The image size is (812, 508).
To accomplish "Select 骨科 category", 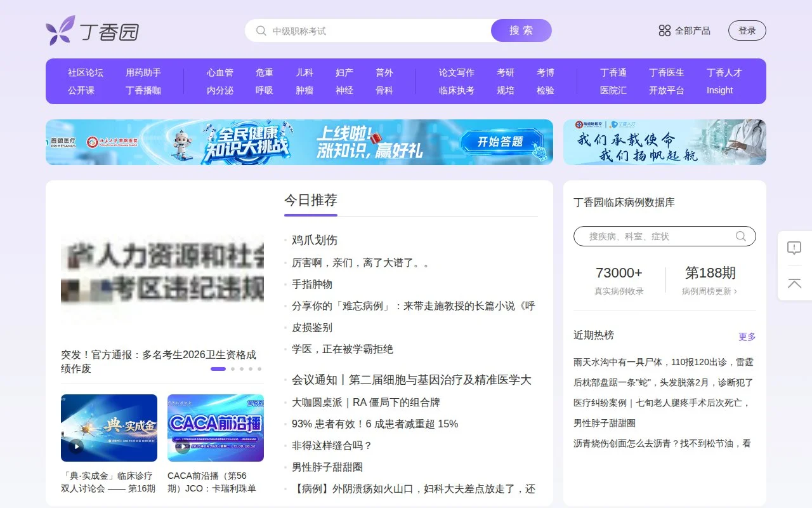I will 384,90.
